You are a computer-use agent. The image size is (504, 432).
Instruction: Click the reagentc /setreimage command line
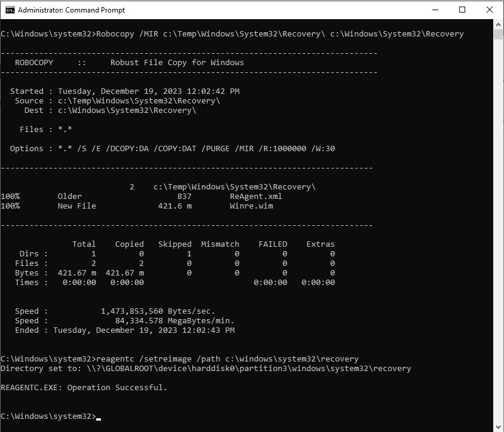click(x=228, y=359)
